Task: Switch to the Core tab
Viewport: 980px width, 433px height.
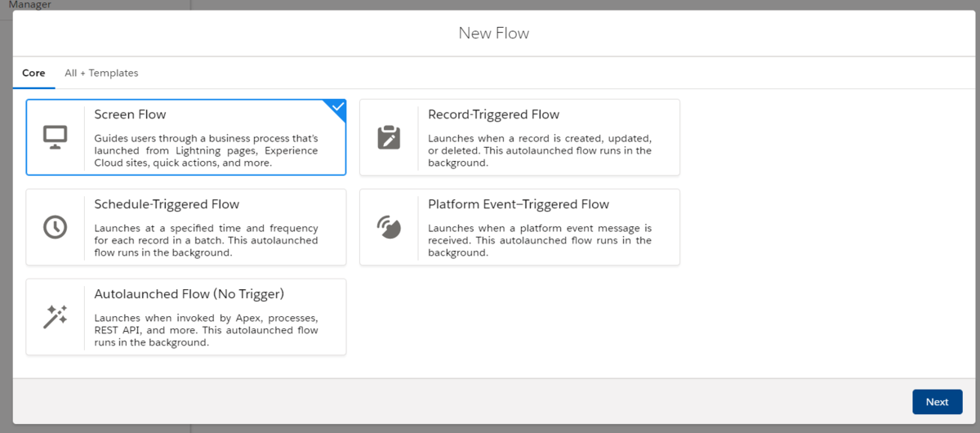Action: click(x=33, y=73)
